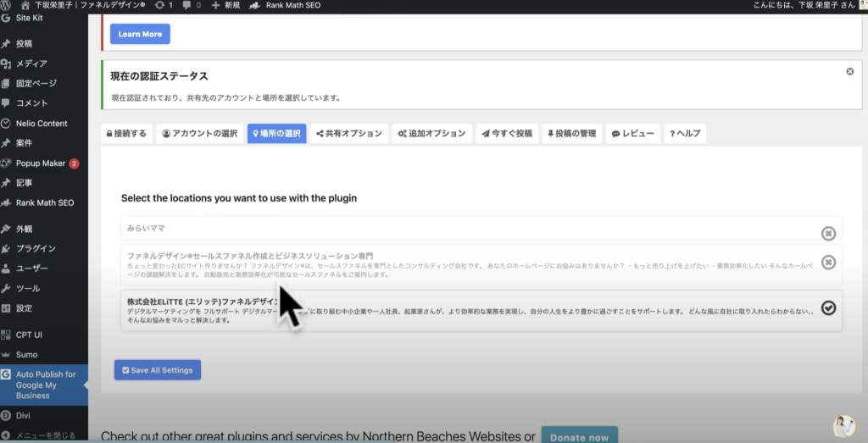Switch to the アカウントの選択 tab

click(x=199, y=134)
